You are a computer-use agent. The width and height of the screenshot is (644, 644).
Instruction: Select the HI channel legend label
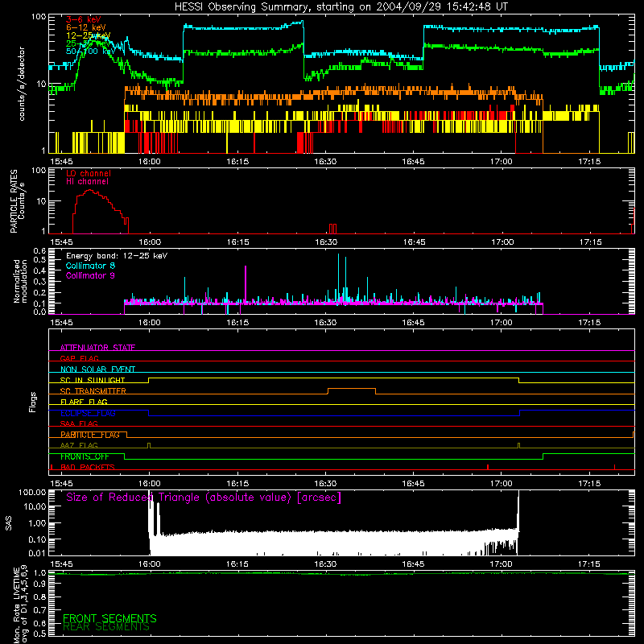(x=88, y=182)
